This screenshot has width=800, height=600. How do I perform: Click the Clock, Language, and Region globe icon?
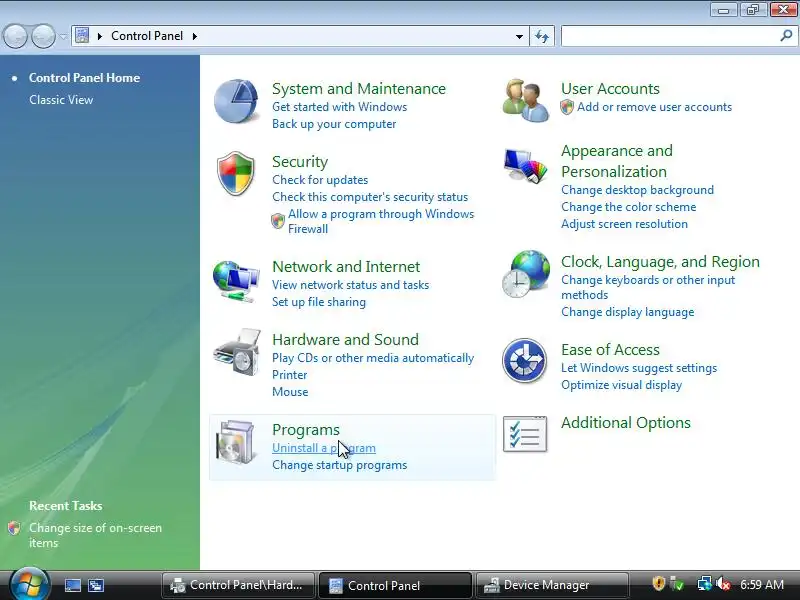tap(526, 274)
